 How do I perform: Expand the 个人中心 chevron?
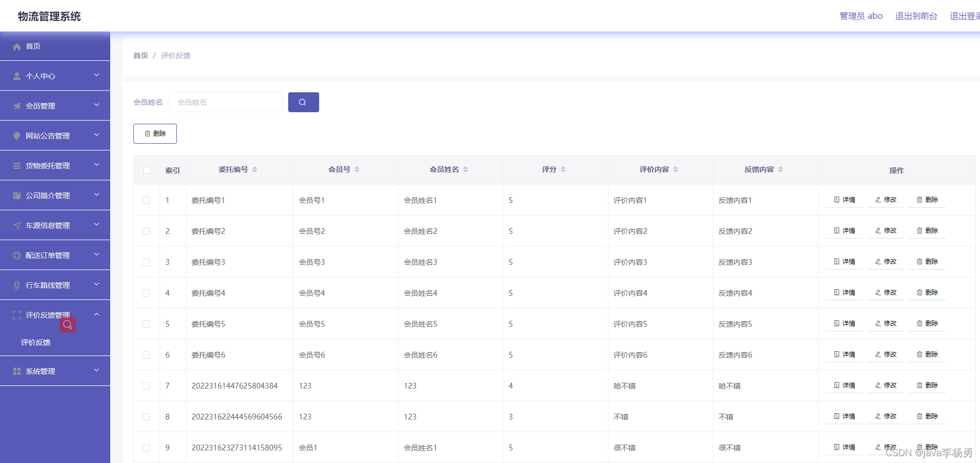[97, 75]
